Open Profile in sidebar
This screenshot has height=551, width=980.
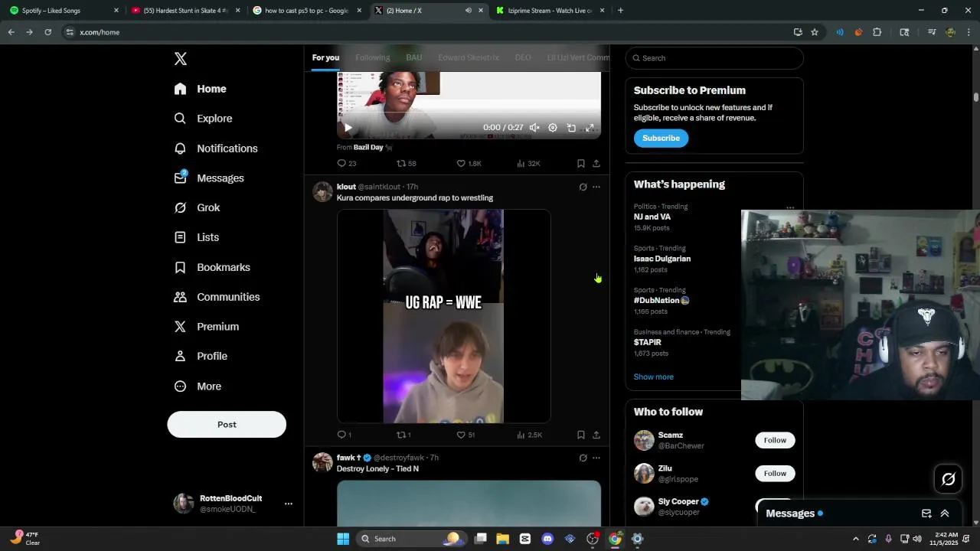coord(201,357)
